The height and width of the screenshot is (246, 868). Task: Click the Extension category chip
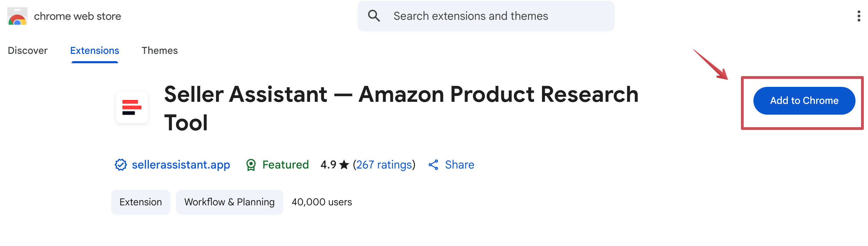coord(141,202)
